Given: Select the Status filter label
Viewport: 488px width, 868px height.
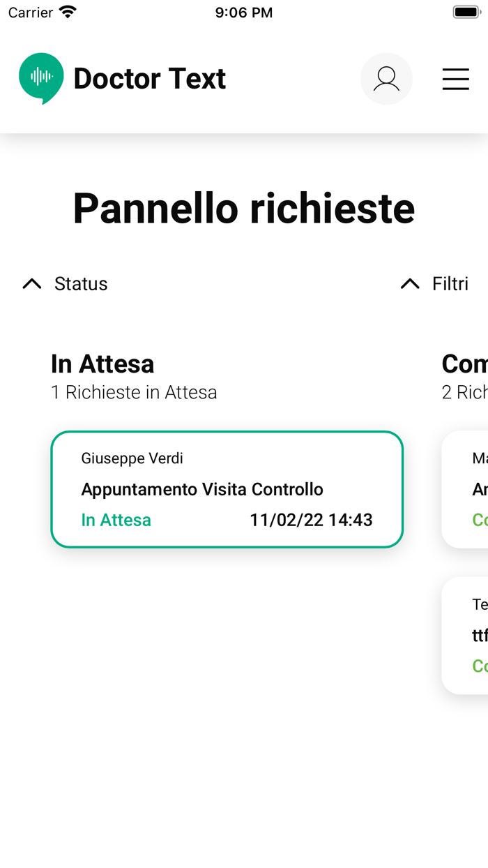Looking at the screenshot, I should [81, 283].
